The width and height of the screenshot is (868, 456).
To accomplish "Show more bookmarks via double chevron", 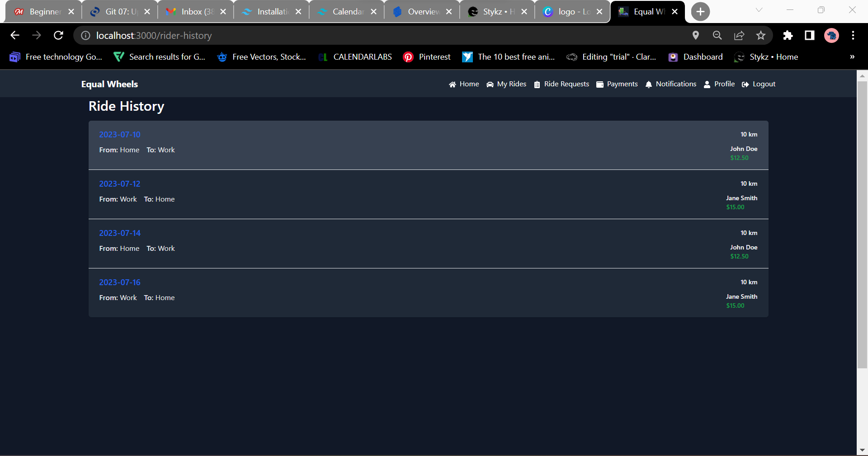I will point(852,57).
